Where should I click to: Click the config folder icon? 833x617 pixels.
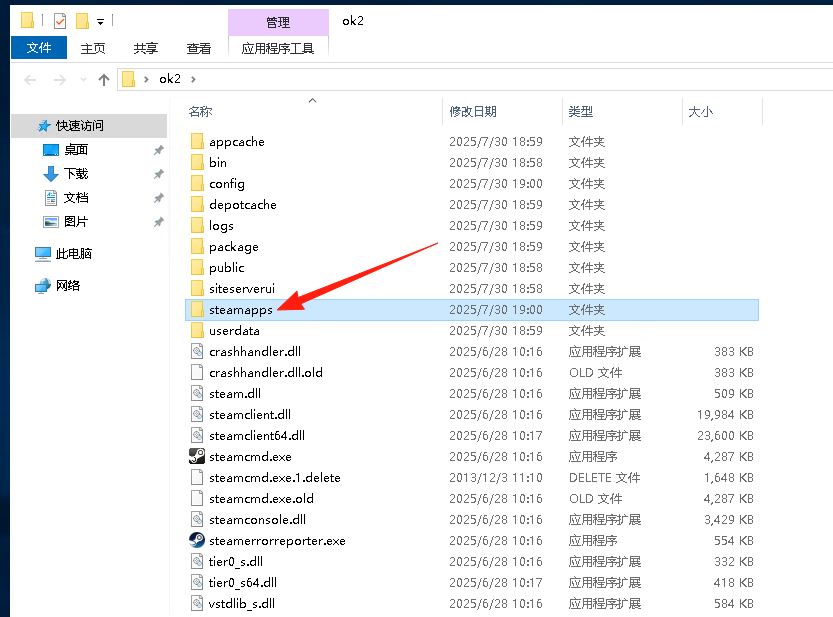point(197,183)
